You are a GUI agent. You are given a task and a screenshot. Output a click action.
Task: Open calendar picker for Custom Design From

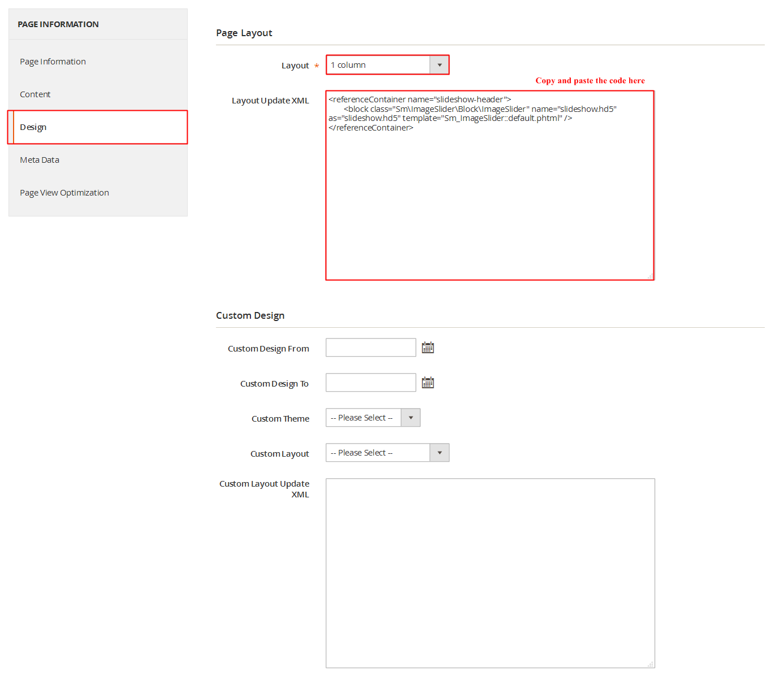click(428, 348)
